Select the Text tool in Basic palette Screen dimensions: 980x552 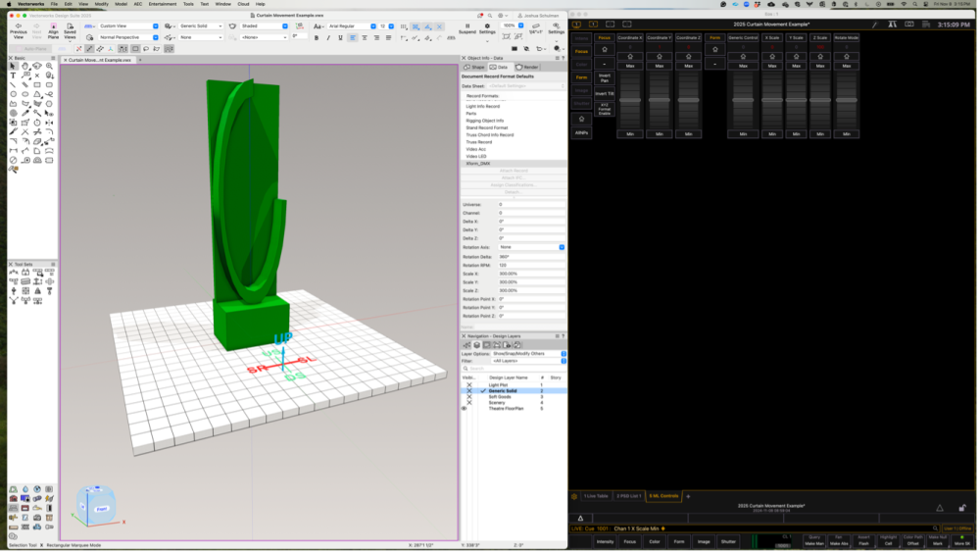[x=14, y=75]
